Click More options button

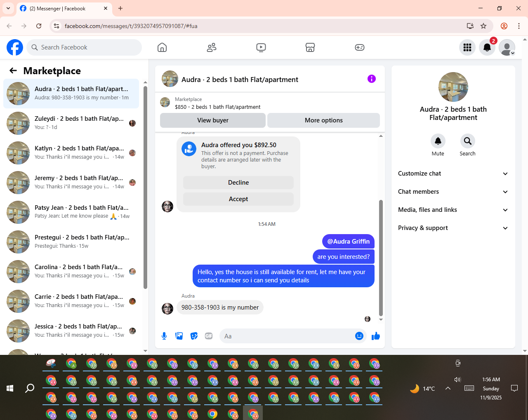(x=324, y=120)
